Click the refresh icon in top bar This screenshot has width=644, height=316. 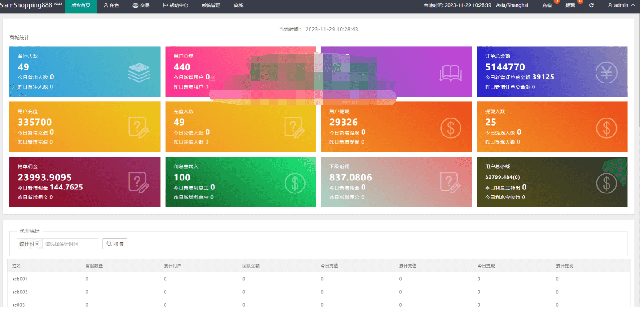click(x=591, y=5)
